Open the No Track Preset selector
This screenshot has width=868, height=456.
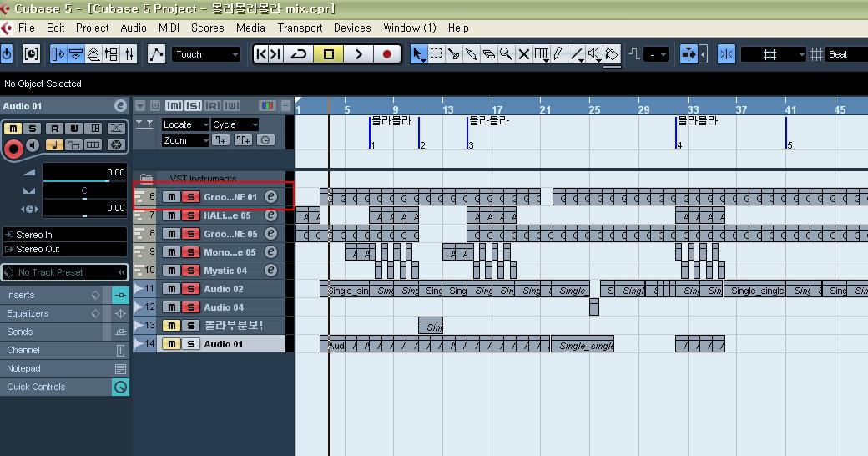[65, 272]
